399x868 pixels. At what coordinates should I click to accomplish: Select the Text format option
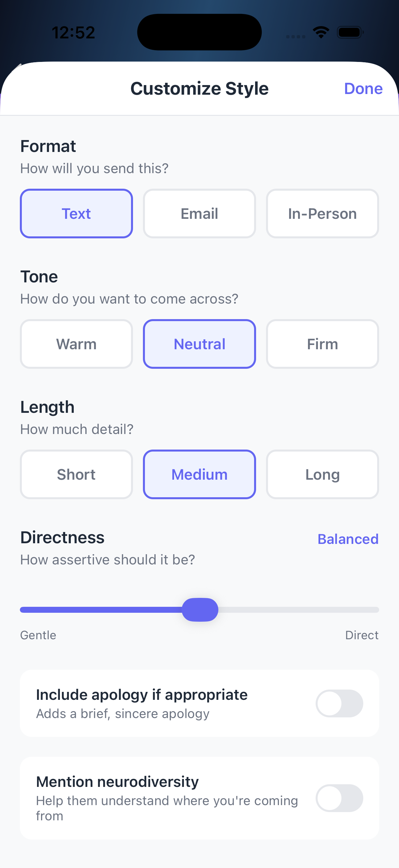(x=76, y=214)
